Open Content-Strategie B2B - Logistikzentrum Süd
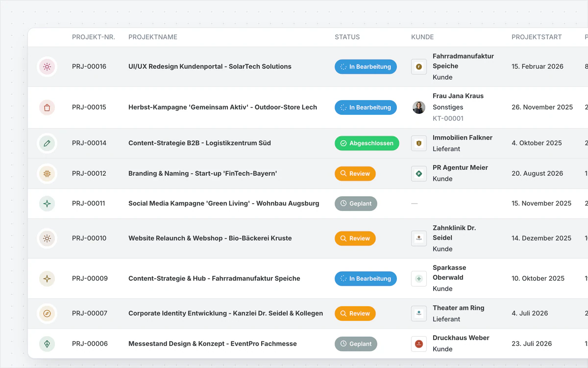 tap(199, 143)
